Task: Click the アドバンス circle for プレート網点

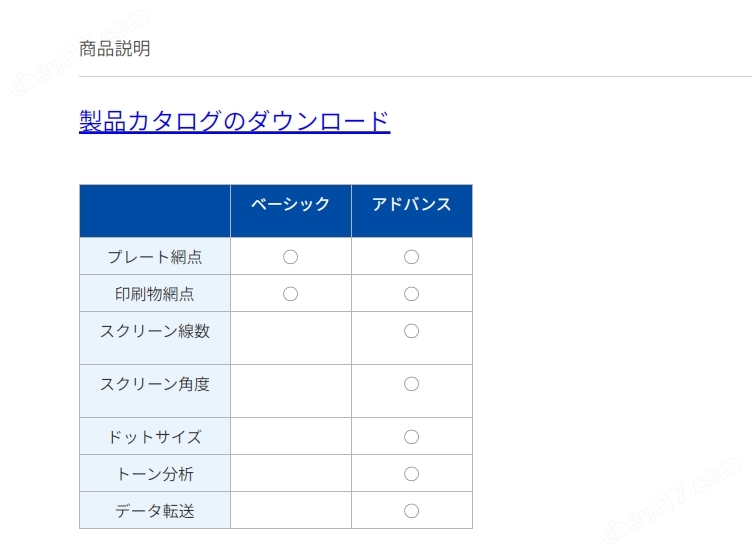Action: (411, 257)
